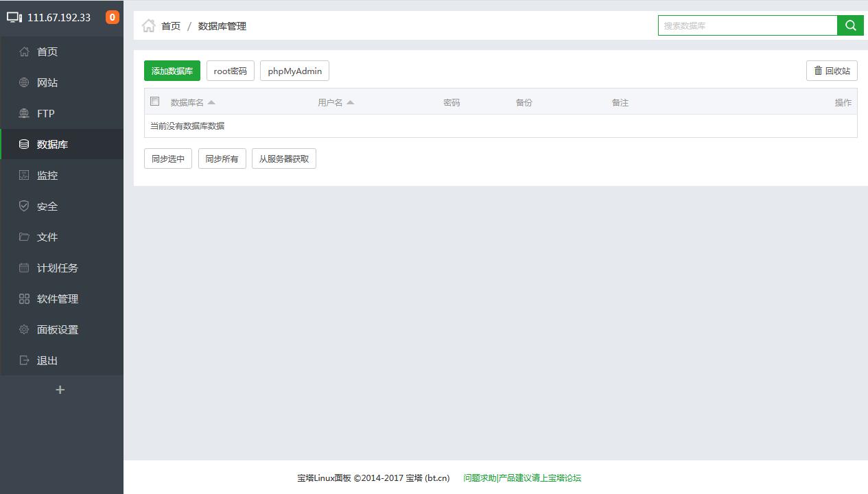Image resolution: width=868 pixels, height=494 pixels.
Task: Expand the sidebar plus control
Action: 60,389
